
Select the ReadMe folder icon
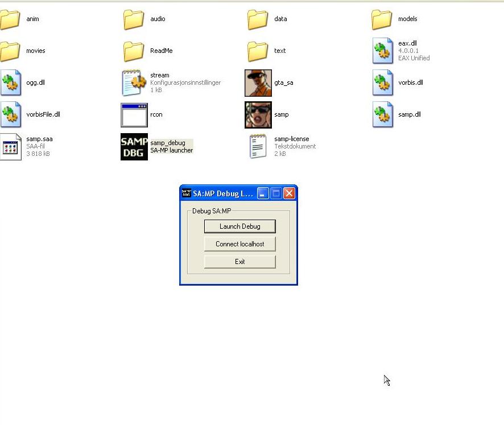[134, 51]
